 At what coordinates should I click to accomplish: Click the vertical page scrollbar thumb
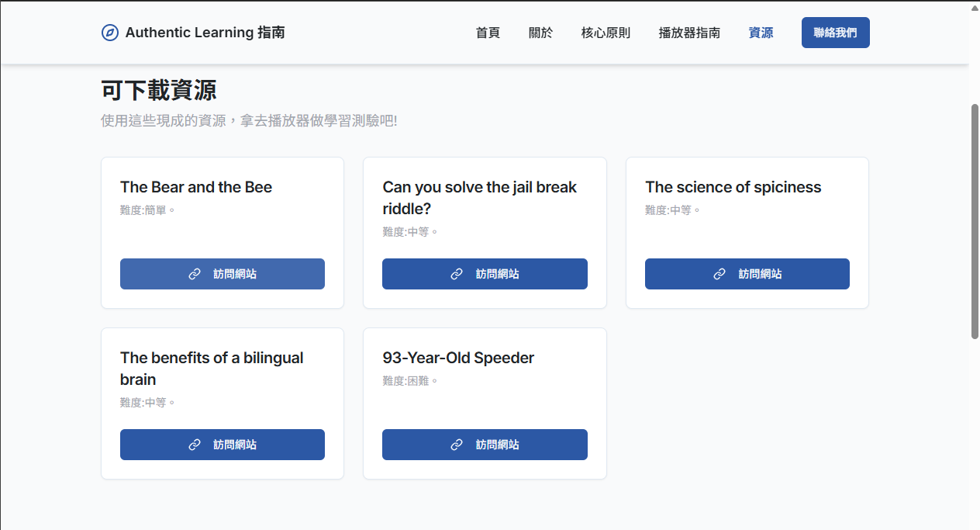(x=975, y=221)
